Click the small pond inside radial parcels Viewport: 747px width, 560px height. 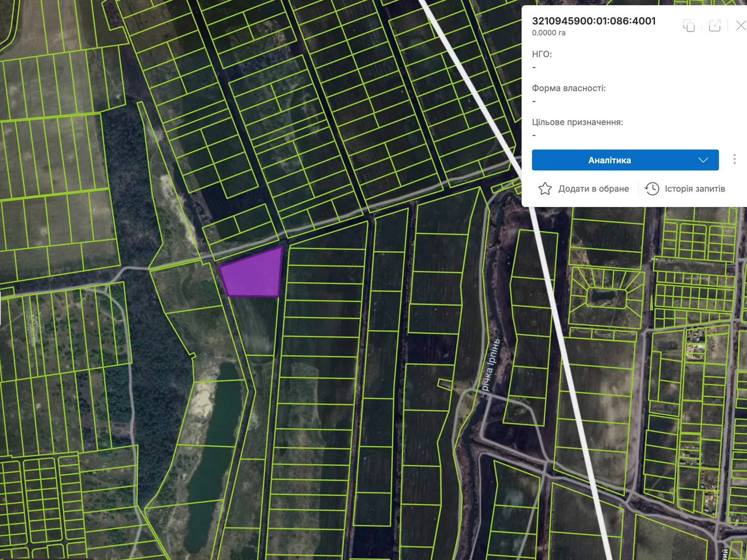click(602, 295)
